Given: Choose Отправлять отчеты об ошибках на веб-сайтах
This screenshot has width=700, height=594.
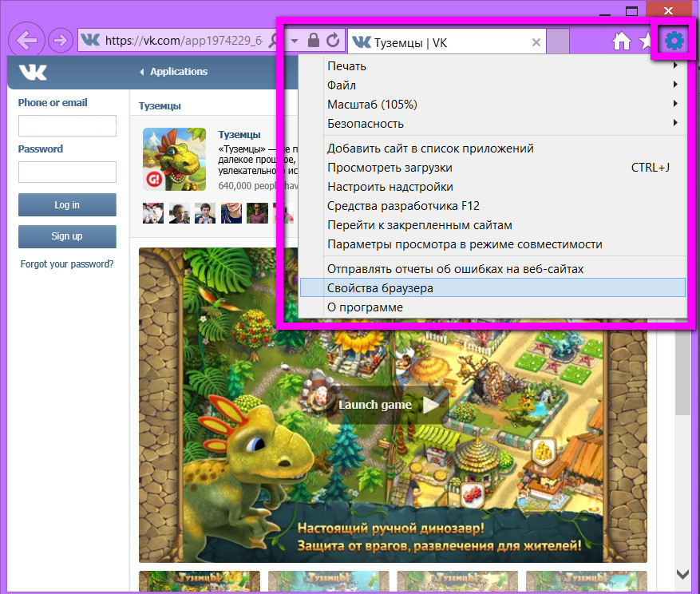Looking at the screenshot, I should coord(492,269).
